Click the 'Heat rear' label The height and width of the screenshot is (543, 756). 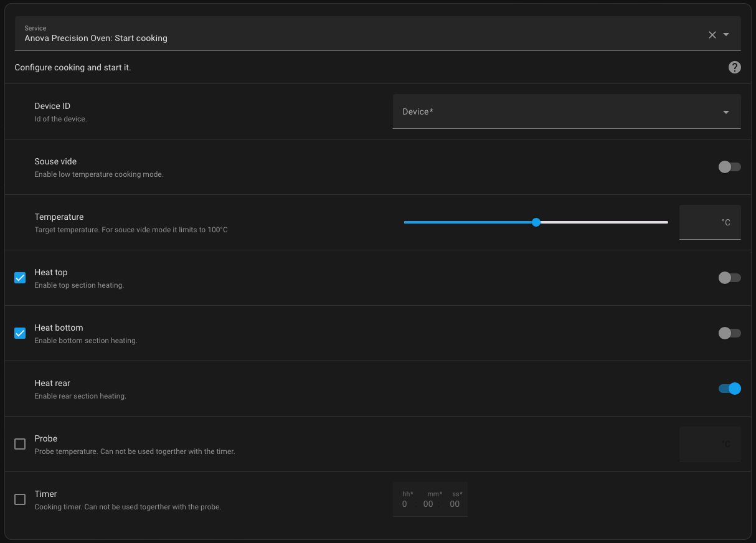(52, 383)
